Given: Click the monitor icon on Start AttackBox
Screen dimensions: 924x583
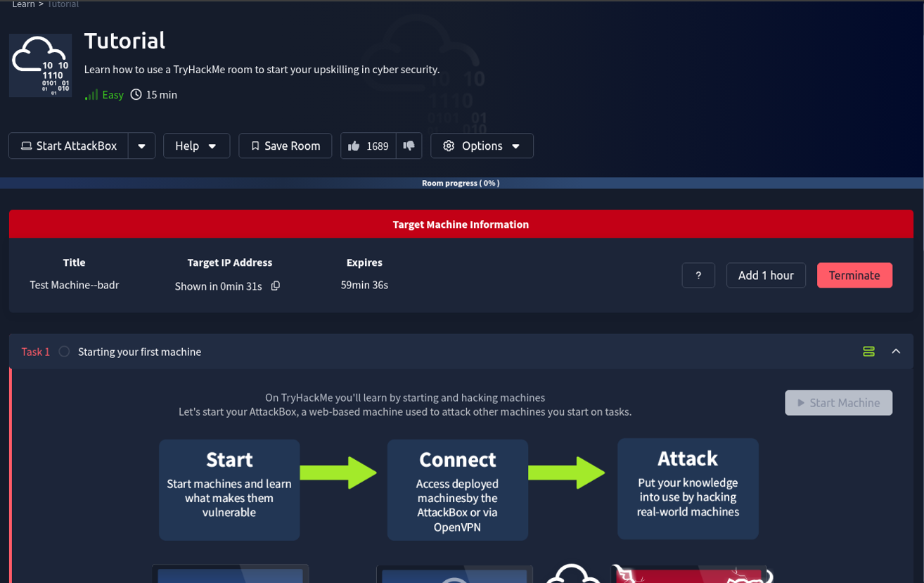Looking at the screenshot, I should 26,145.
